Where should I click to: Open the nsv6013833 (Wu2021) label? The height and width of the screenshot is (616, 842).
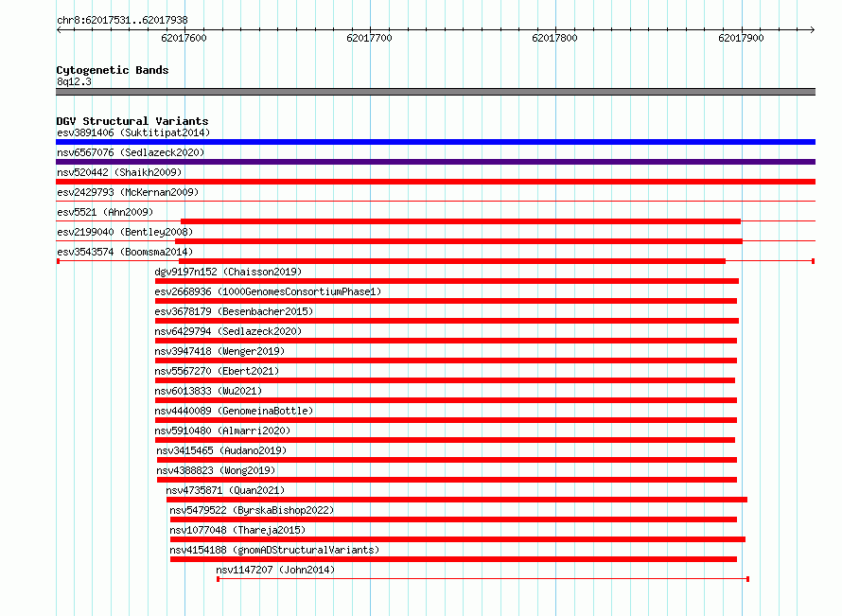pyautogui.click(x=208, y=391)
